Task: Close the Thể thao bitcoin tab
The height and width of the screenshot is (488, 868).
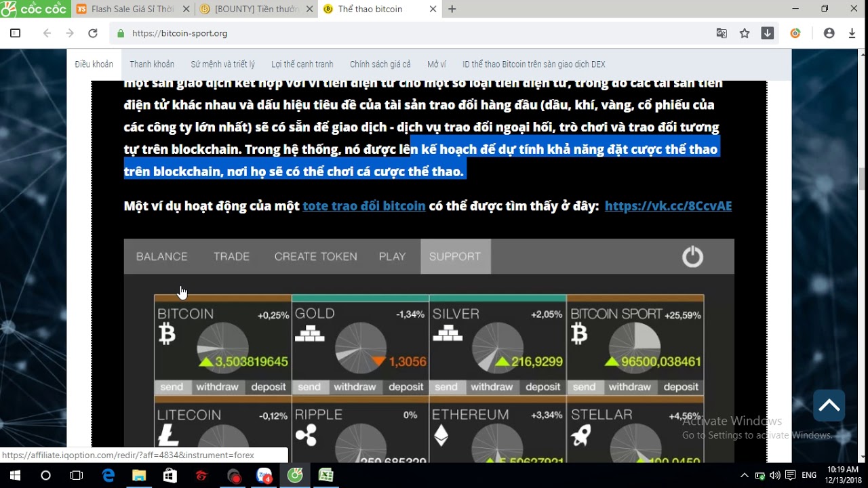Action: 433,9
